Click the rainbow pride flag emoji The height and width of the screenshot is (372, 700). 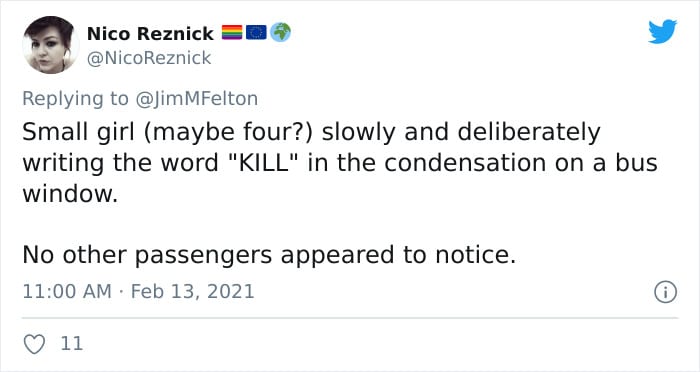tap(232, 33)
